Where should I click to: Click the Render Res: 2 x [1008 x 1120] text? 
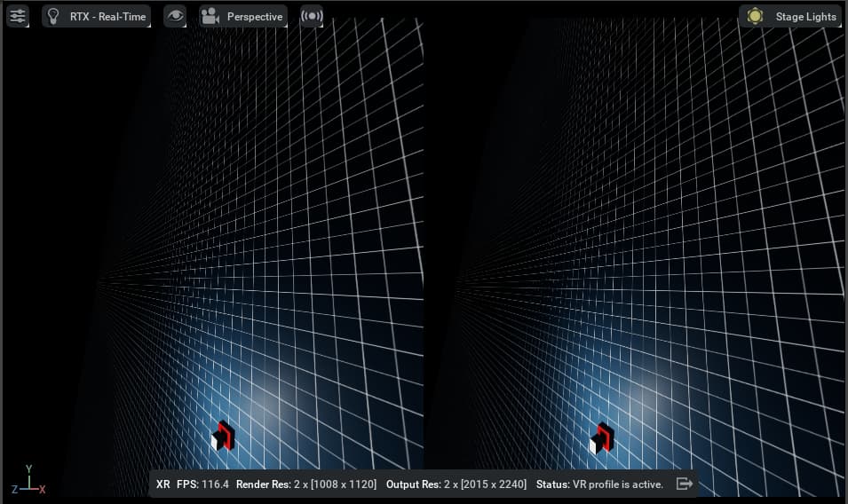(306, 484)
